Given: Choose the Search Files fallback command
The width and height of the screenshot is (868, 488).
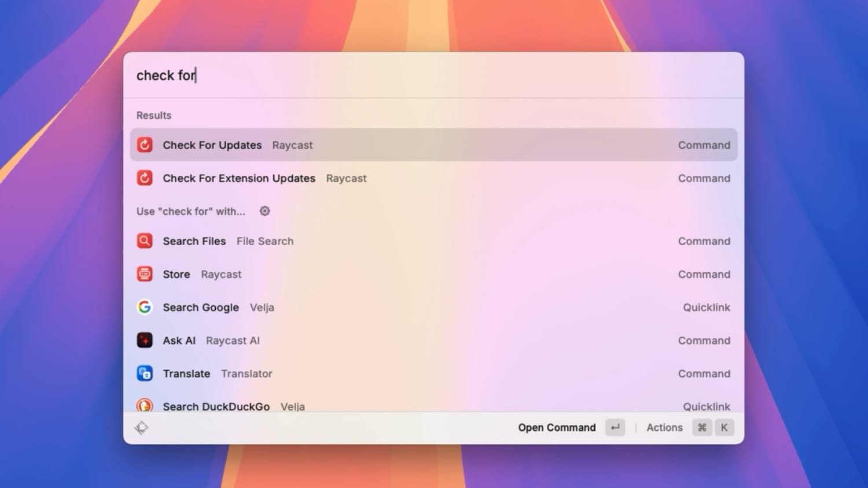Looking at the screenshot, I should tap(433, 241).
